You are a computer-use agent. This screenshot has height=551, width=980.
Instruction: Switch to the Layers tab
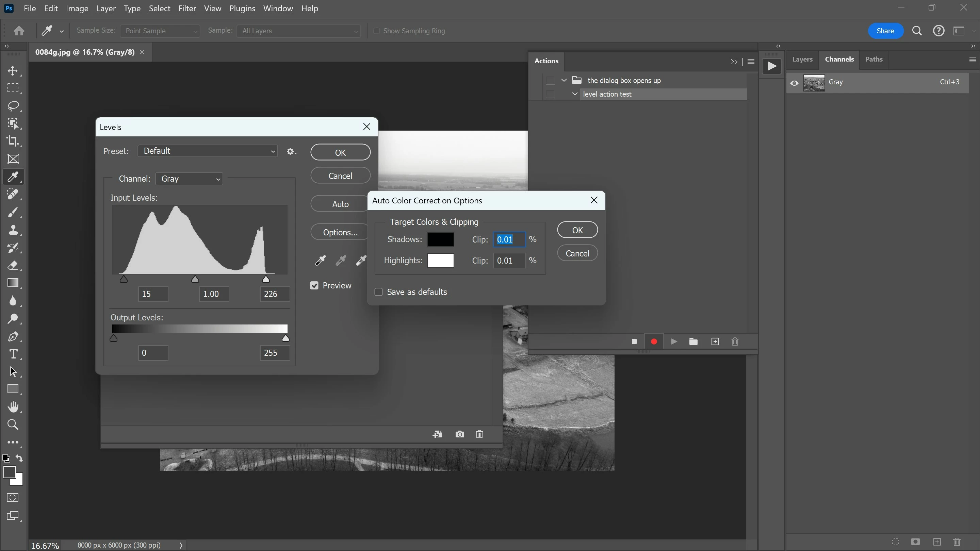[x=802, y=59]
